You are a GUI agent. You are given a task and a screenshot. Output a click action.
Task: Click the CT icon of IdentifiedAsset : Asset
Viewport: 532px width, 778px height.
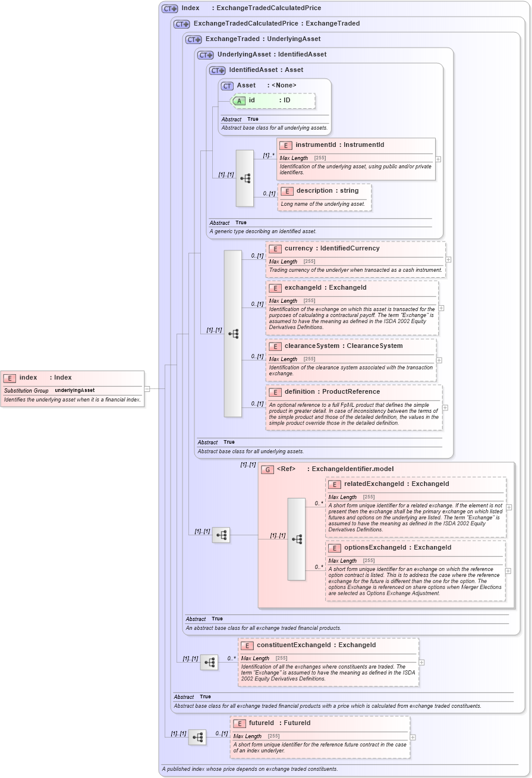(218, 70)
